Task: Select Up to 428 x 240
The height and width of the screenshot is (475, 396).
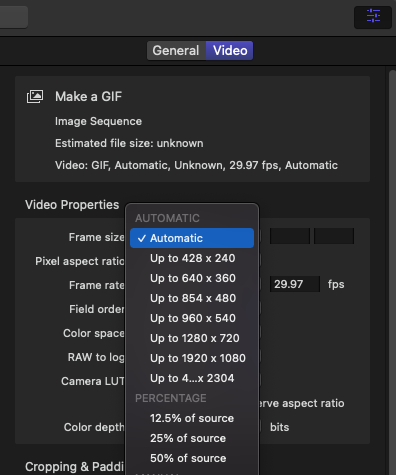Action: [x=192, y=258]
